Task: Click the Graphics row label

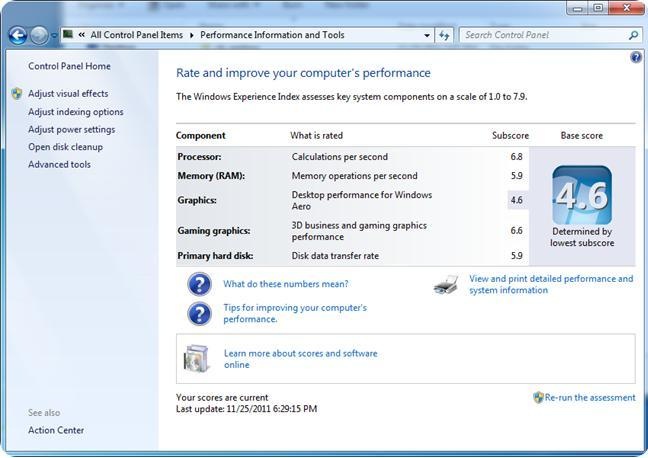Action: (x=197, y=200)
